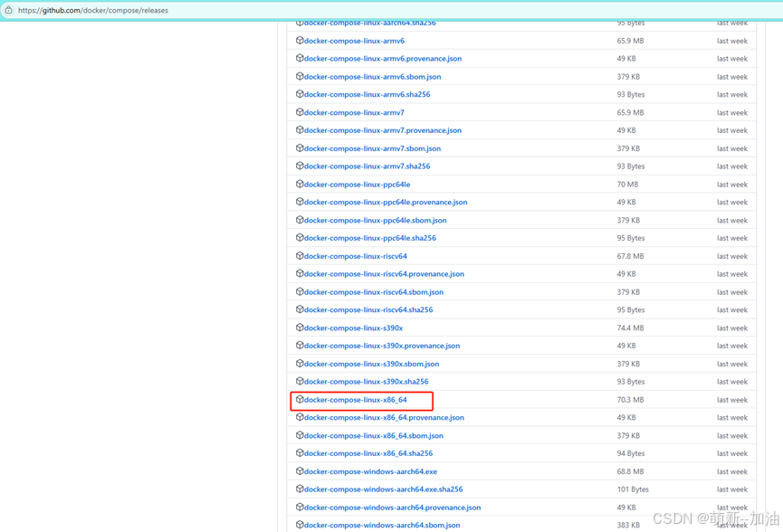The image size is (783, 532).
Task: Click package icon beside linux-riscv64.sha256
Action: pyautogui.click(x=300, y=310)
